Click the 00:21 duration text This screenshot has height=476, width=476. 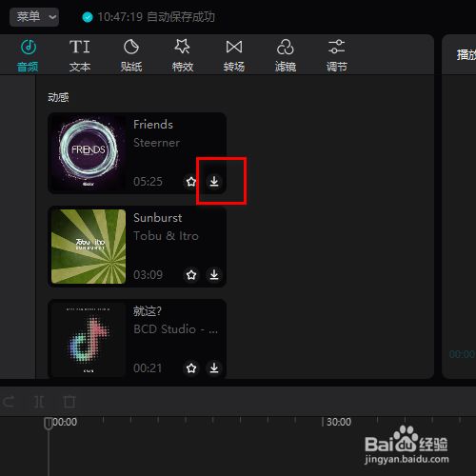tap(148, 368)
